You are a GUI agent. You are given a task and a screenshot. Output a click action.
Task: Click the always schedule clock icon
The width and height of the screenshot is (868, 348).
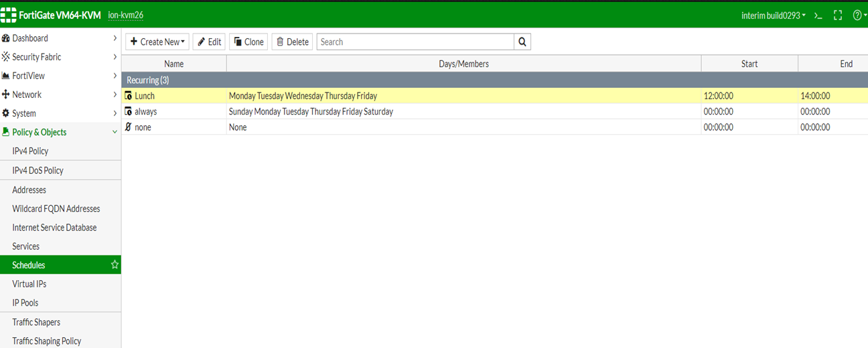(129, 111)
